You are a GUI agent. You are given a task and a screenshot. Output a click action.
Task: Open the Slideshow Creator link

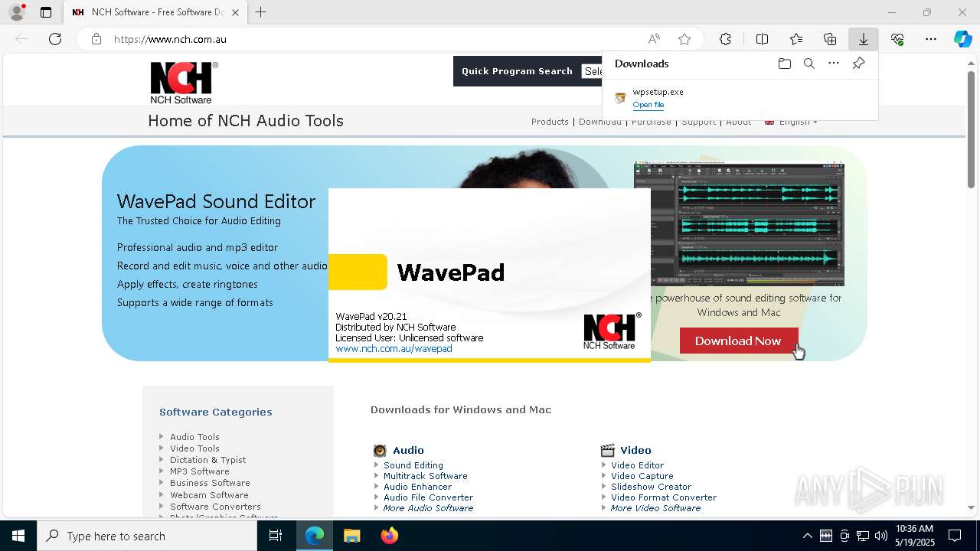651,487
